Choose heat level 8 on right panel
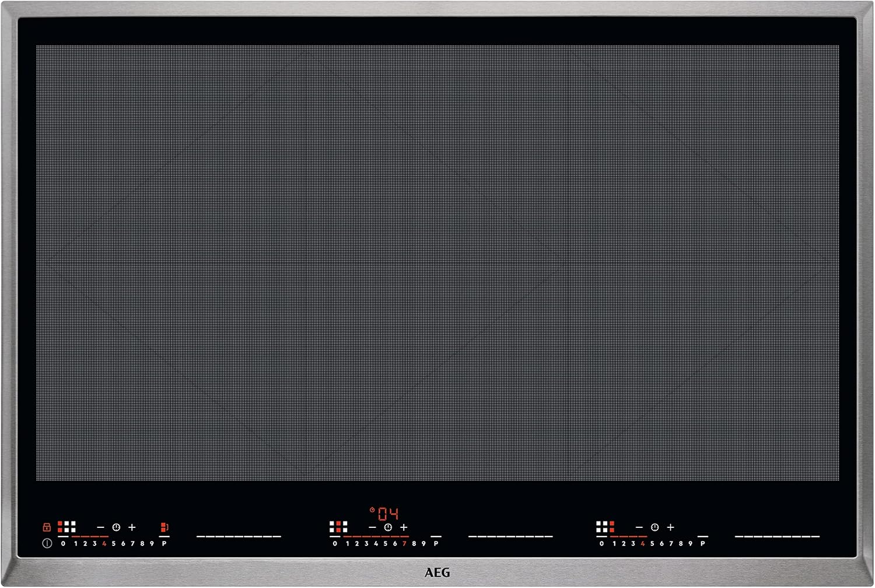The image size is (875, 588). [x=681, y=544]
